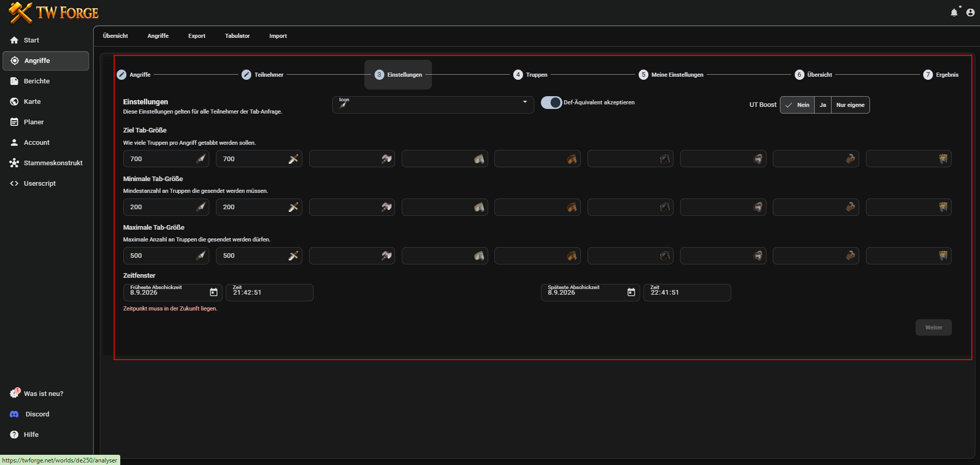Jump to step 7 Ergebnis
The image size is (980, 465).
pos(941,75)
